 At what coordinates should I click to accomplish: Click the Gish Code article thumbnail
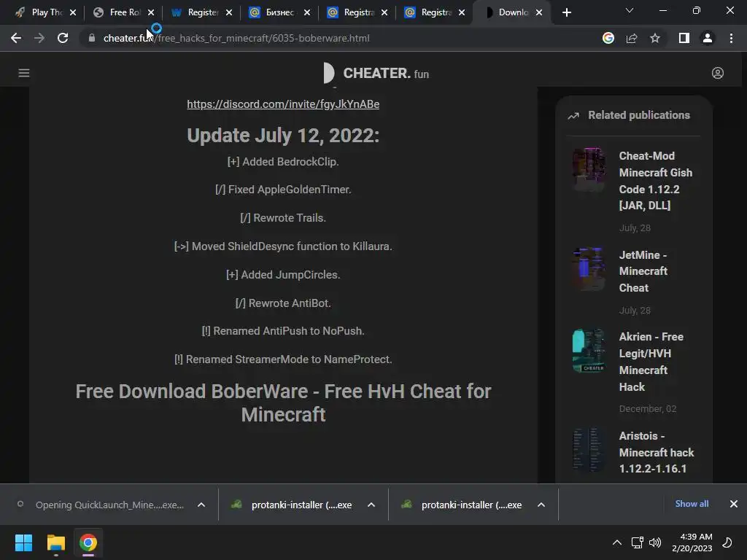click(589, 169)
